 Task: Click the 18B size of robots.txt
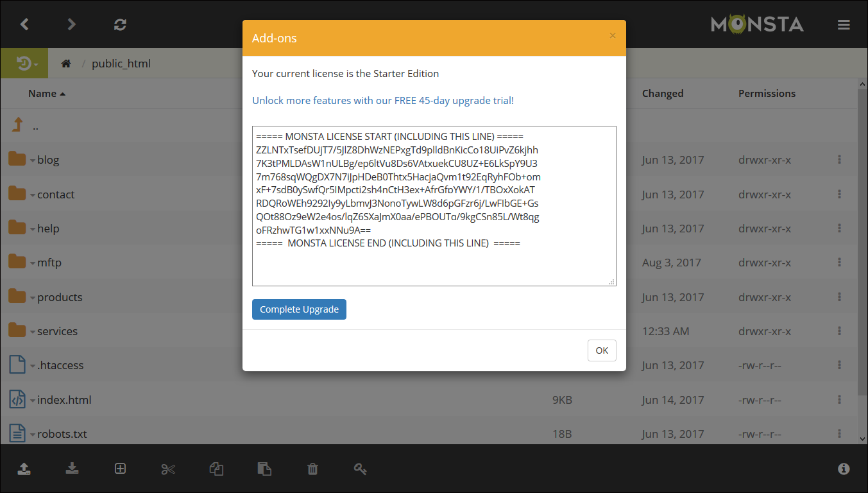coord(562,434)
